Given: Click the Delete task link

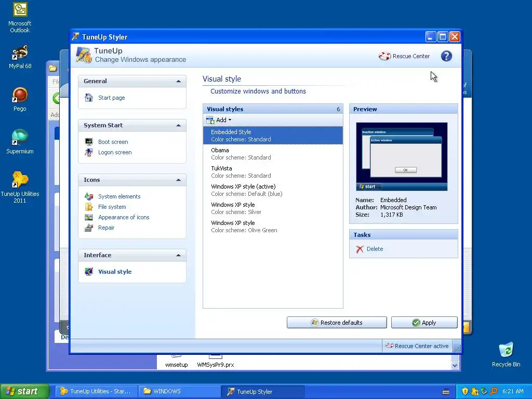Looking at the screenshot, I should tap(375, 249).
